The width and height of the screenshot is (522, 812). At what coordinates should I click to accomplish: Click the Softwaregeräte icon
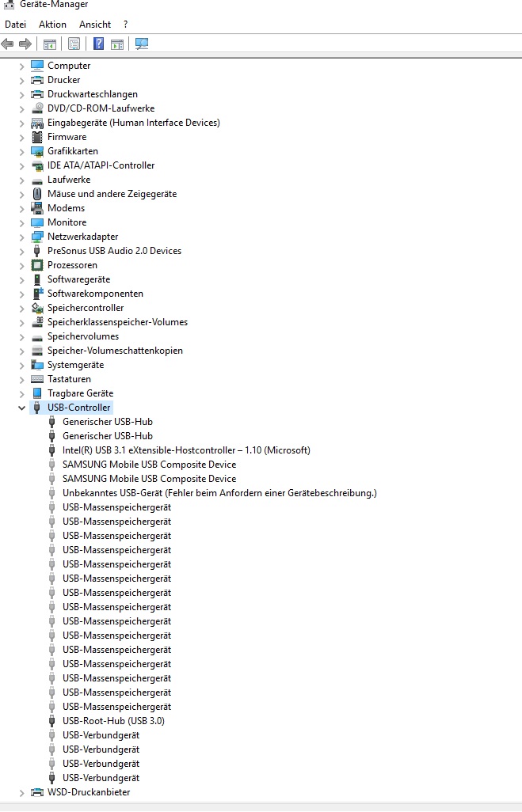[36, 279]
